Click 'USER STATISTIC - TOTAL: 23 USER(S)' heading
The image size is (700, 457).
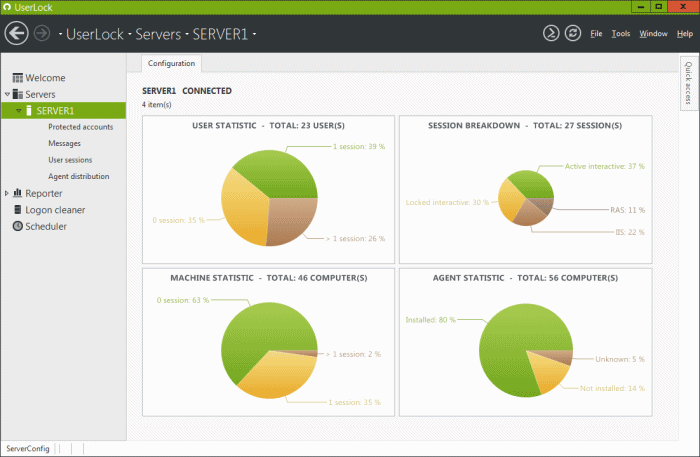(x=268, y=125)
